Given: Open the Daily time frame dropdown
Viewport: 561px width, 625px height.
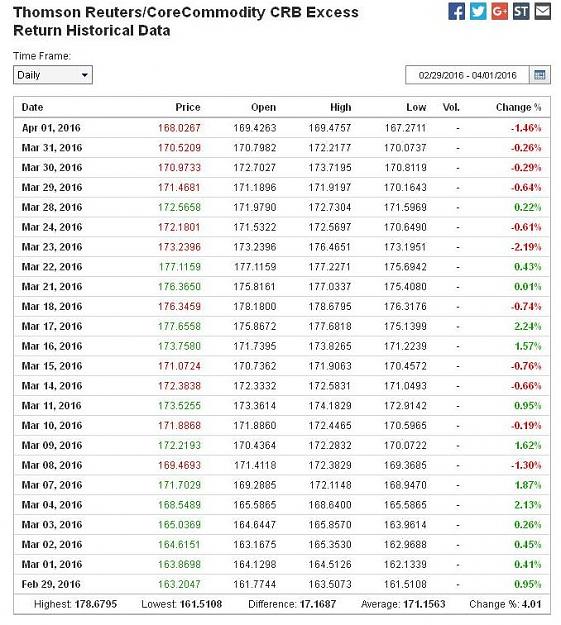Looking at the screenshot, I should 53,75.
